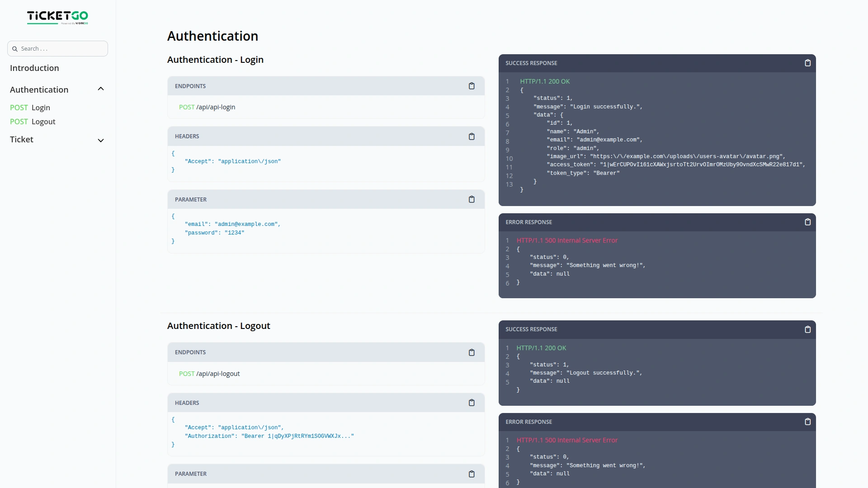Image resolution: width=868 pixels, height=488 pixels.
Task: Open the POST Login documentation link
Action: coord(30,108)
